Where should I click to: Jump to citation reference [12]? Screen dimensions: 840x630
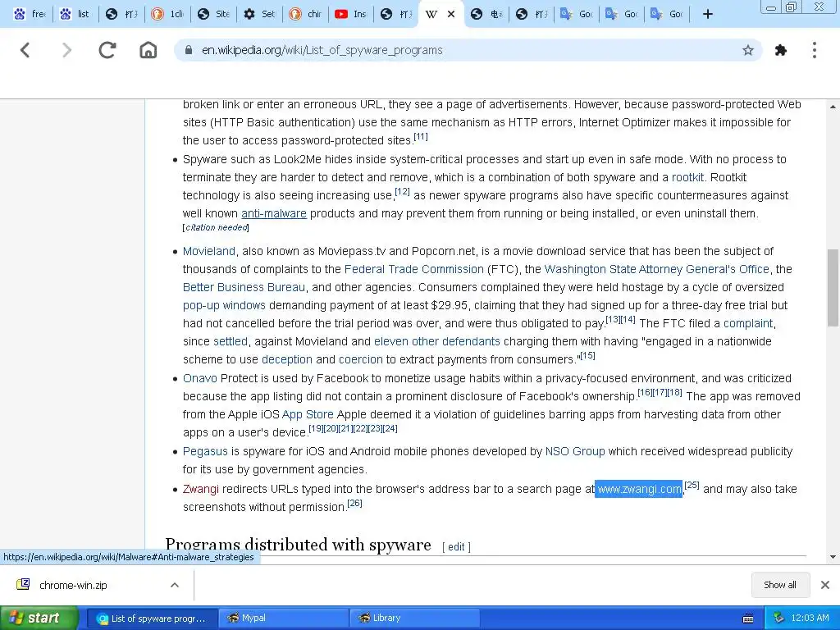coord(402,191)
